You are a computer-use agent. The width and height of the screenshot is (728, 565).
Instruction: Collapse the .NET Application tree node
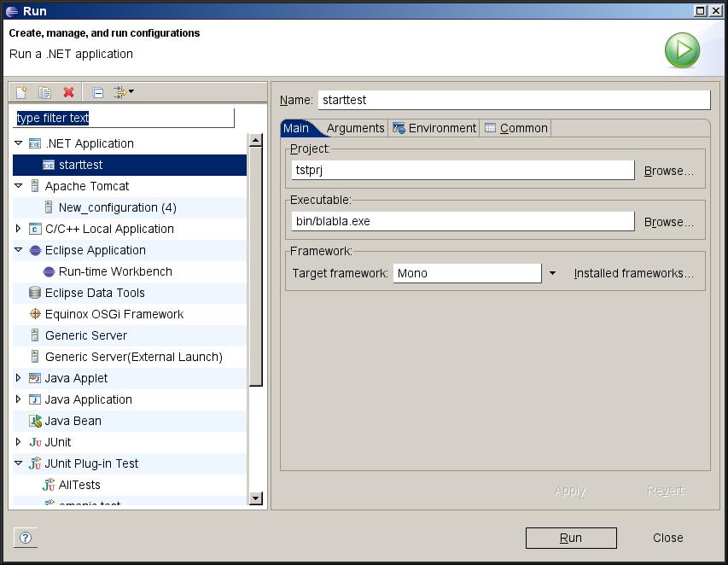pyautogui.click(x=19, y=143)
